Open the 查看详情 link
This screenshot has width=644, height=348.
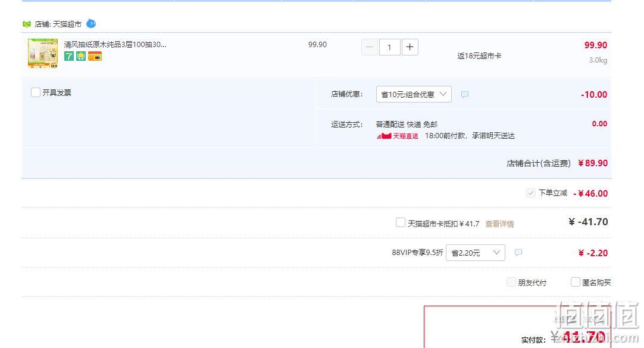499,224
